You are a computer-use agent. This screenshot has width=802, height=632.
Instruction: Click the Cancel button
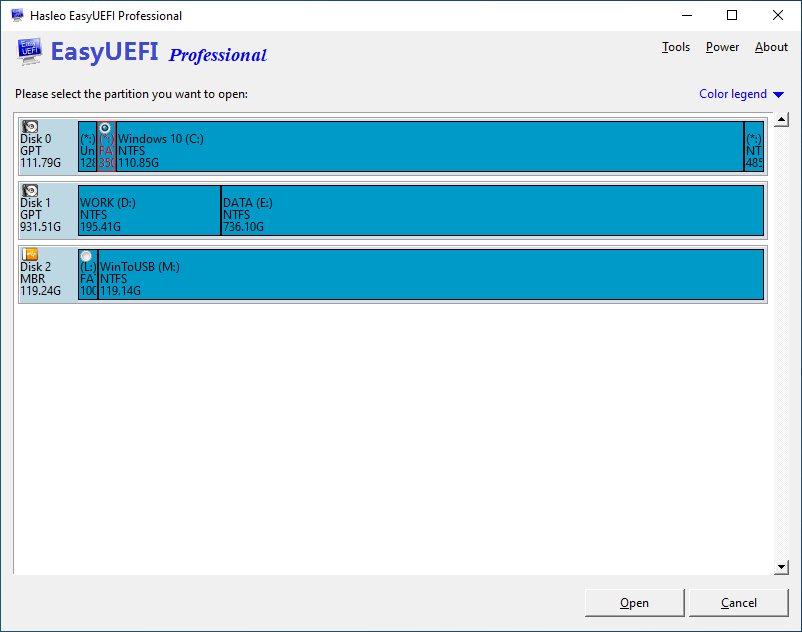[x=739, y=603]
